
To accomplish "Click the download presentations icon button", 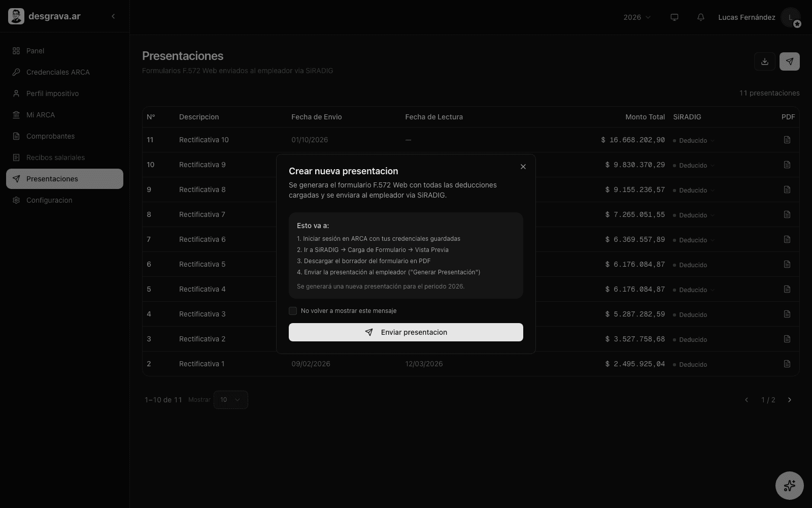I will [x=765, y=61].
